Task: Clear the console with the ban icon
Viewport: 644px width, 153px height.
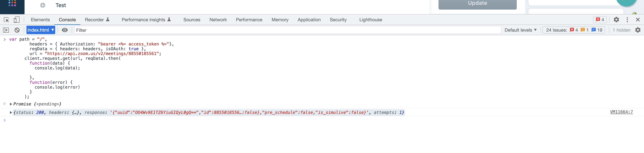Action: [x=17, y=30]
